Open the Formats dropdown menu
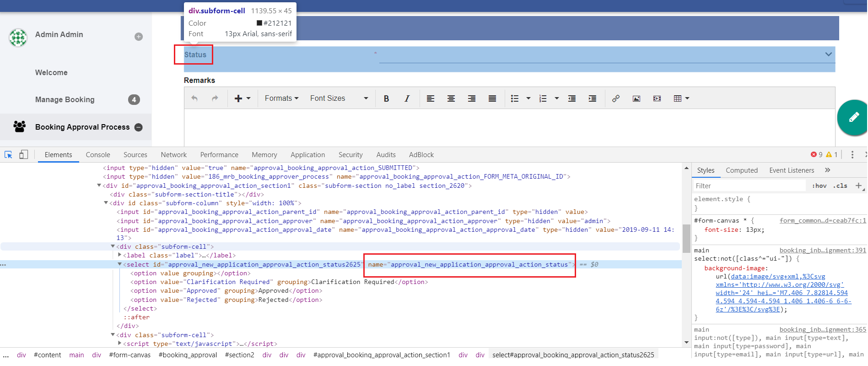 (x=281, y=98)
